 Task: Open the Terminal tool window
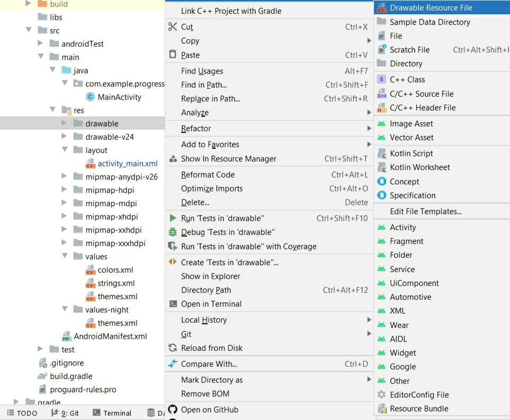[x=112, y=413]
